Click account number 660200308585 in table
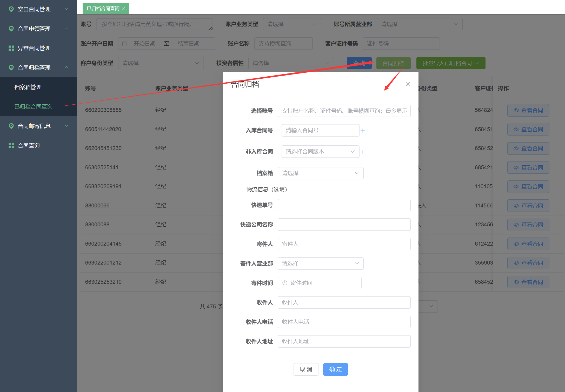 click(x=103, y=110)
